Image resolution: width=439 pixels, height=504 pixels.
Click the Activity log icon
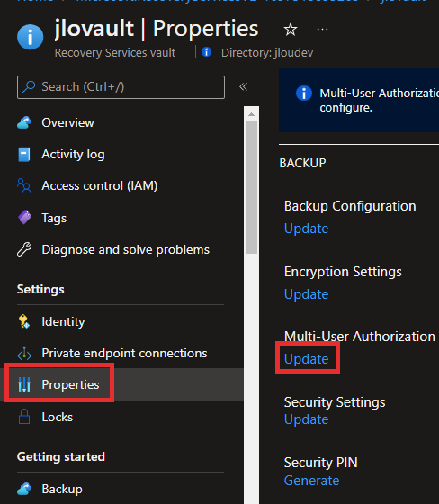[x=24, y=154]
